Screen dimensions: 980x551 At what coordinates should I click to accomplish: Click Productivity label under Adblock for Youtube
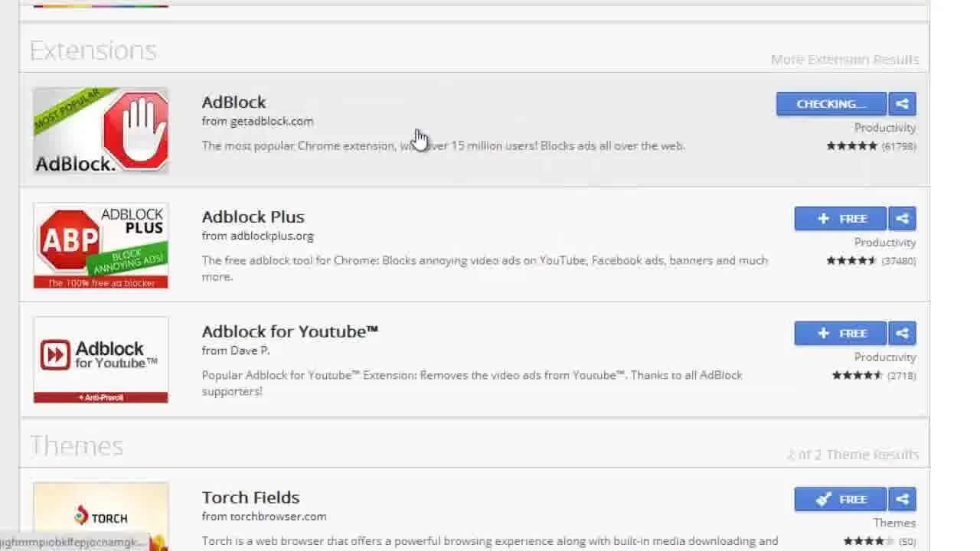click(x=885, y=357)
